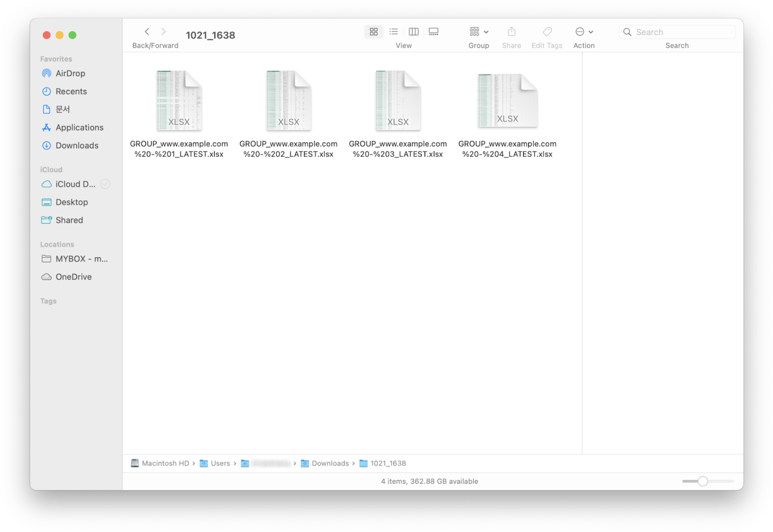
Task: Open AirDrop in the sidebar
Action: pyautogui.click(x=70, y=73)
